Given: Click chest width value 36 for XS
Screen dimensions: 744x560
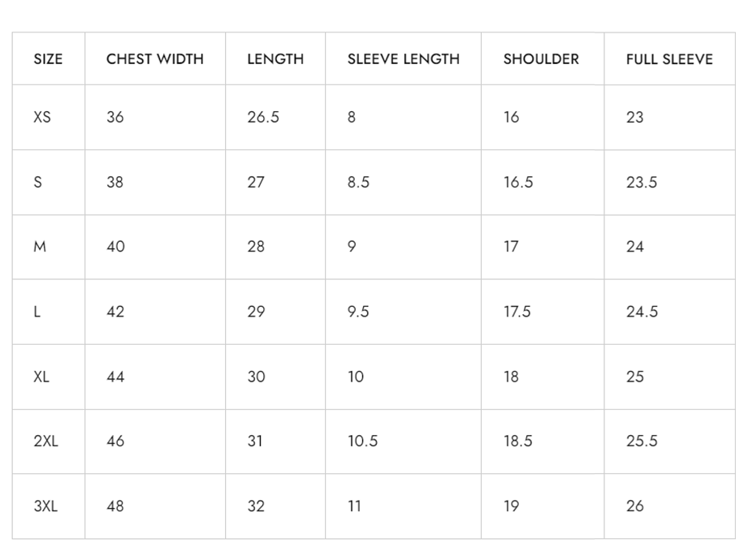Looking at the screenshot, I should click(x=115, y=117).
